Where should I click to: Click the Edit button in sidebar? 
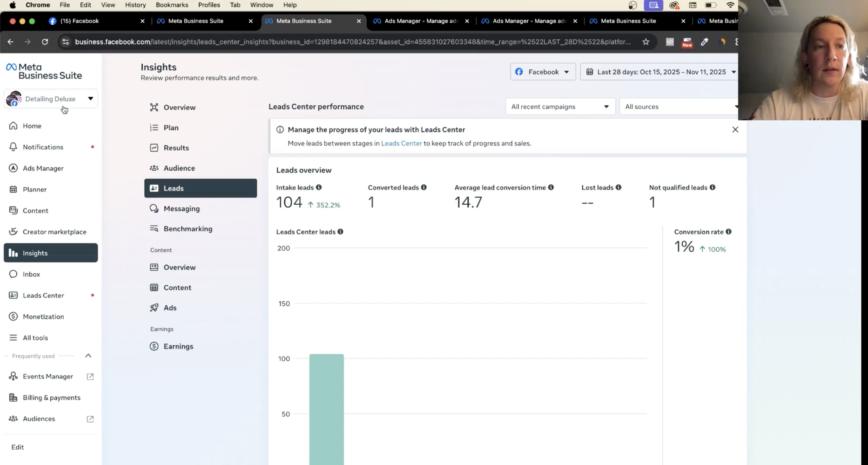click(17, 447)
